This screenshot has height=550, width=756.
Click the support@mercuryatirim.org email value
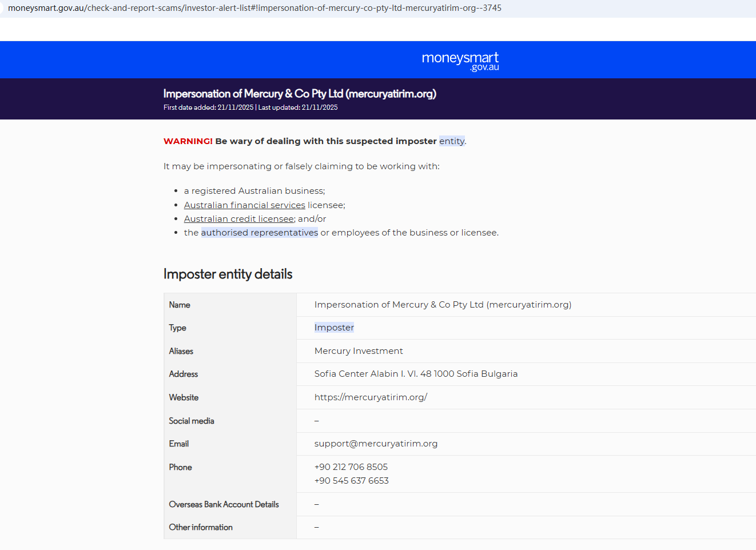click(x=376, y=444)
